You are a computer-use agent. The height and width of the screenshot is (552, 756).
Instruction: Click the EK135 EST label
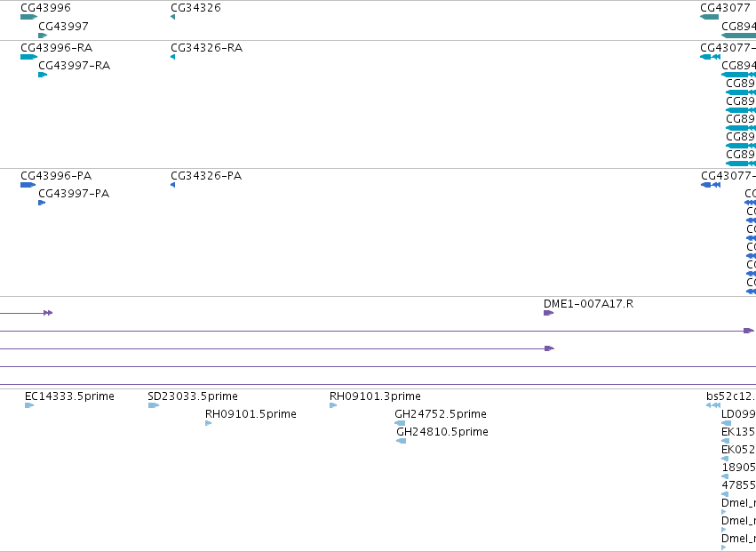click(x=738, y=432)
